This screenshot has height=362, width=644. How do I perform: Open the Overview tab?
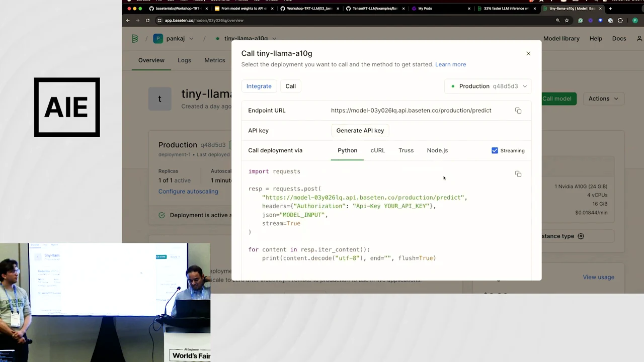pos(151,60)
